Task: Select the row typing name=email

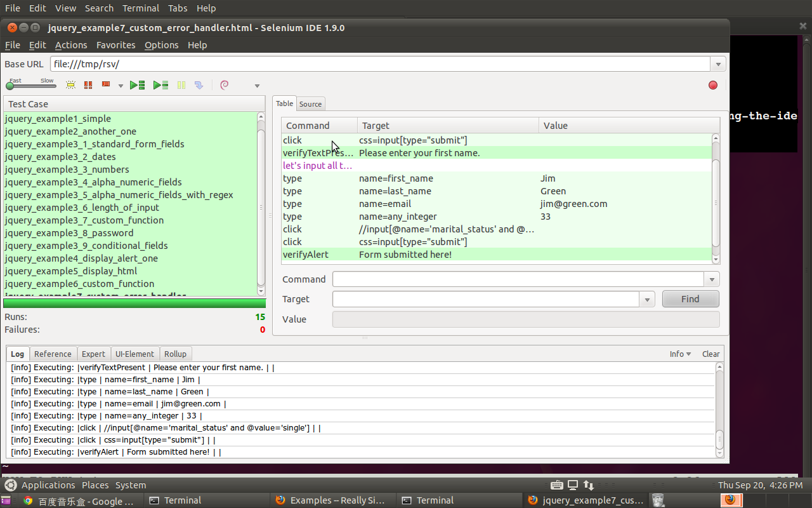Action: tap(497, 204)
